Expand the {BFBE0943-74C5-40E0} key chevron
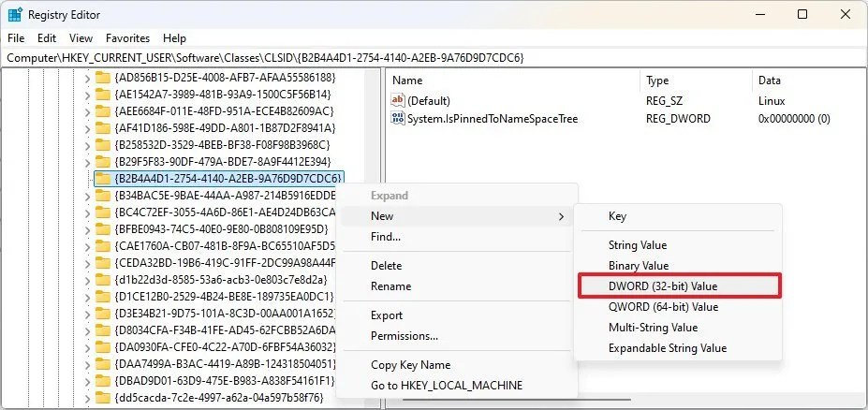The width and height of the screenshot is (868, 410). pos(87,229)
